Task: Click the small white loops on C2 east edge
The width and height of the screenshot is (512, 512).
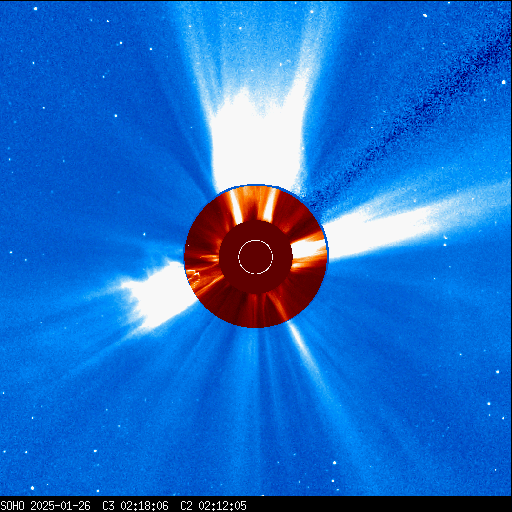Action: (193, 276)
